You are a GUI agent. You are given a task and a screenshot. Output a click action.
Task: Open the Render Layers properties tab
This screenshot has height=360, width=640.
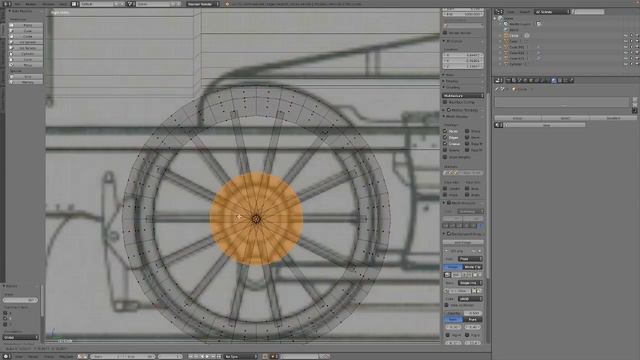(514, 80)
